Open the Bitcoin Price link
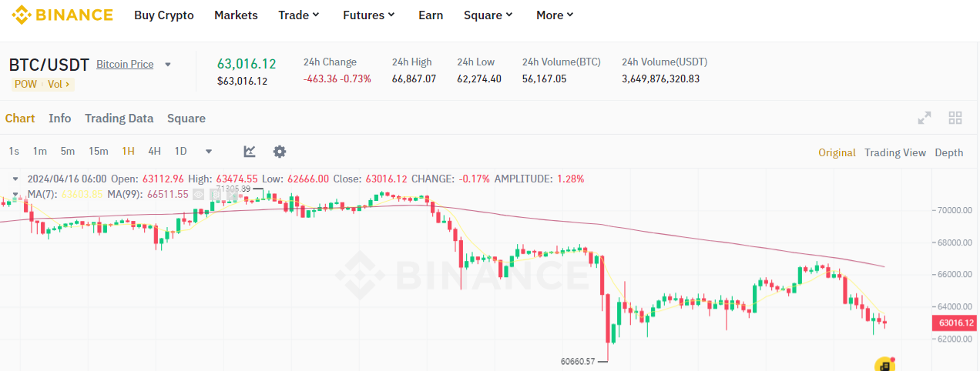The width and height of the screenshot is (980, 371). 125,65
